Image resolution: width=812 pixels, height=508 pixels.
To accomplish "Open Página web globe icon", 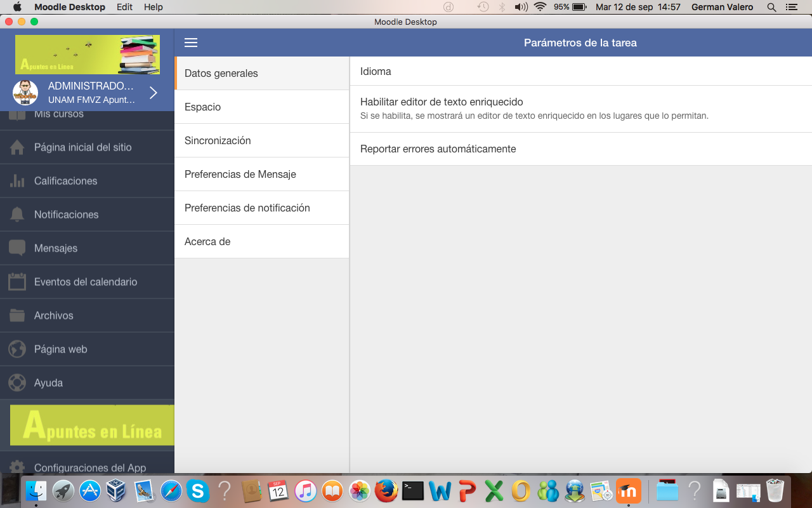I will click(x=17, y=349).
